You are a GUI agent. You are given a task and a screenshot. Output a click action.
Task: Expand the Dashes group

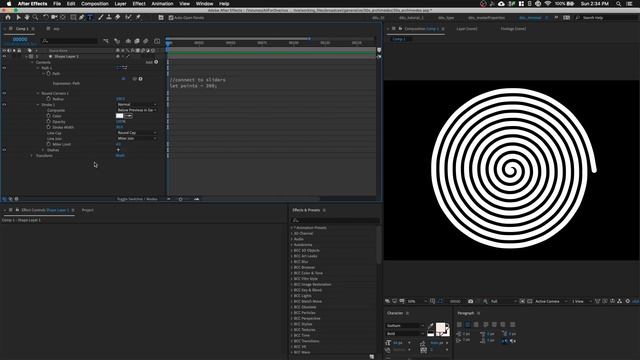(x=43, y=150)
